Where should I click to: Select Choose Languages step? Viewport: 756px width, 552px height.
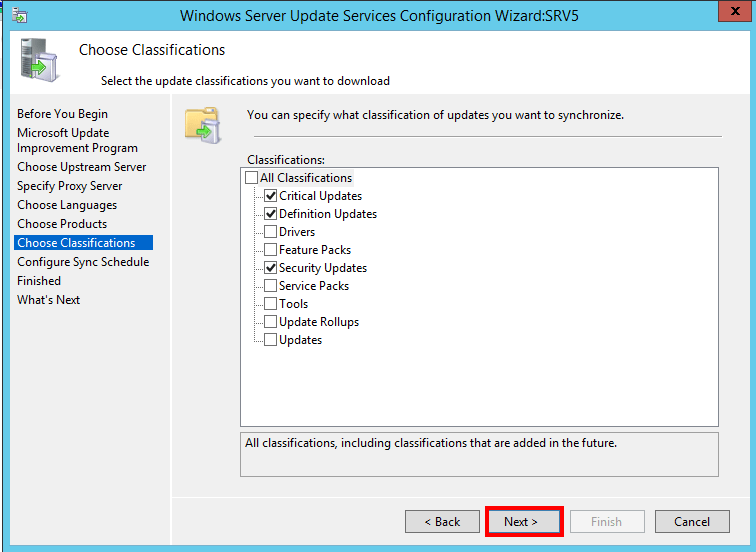67,205
